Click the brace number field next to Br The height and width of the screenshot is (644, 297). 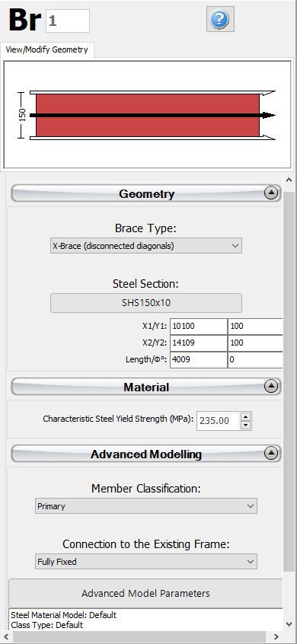(x=68, y=21)
